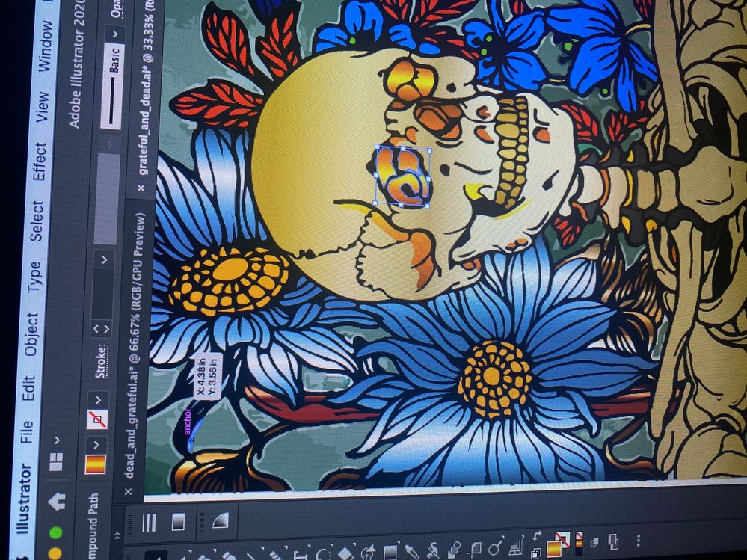Click the stroke weight stepper arrows
This screenshot has width=747, height=560.
click(102, 328)
